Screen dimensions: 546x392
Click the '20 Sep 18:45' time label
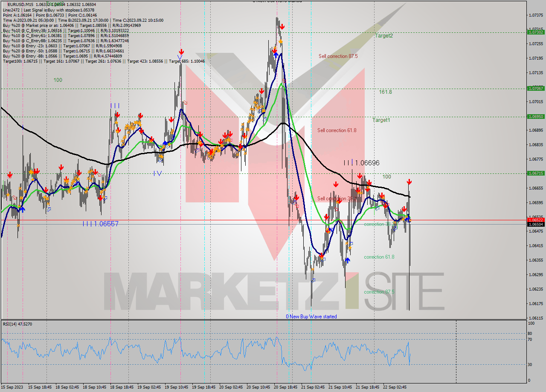click(286, 387)
